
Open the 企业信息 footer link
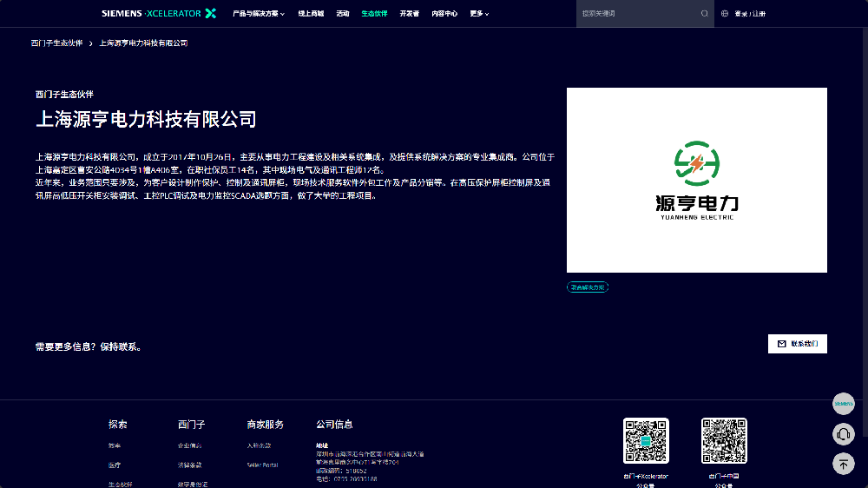(189, 445)
